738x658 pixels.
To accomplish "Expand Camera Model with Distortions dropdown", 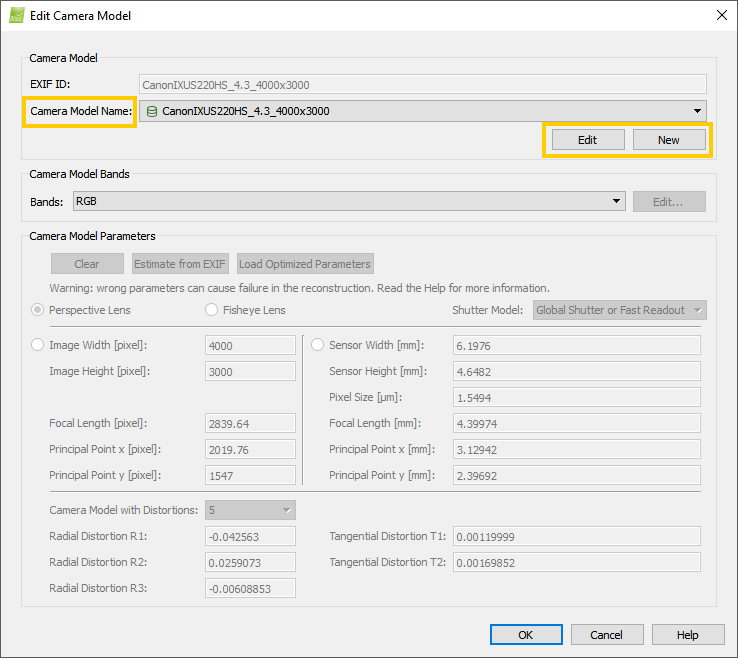I will 250,510.
